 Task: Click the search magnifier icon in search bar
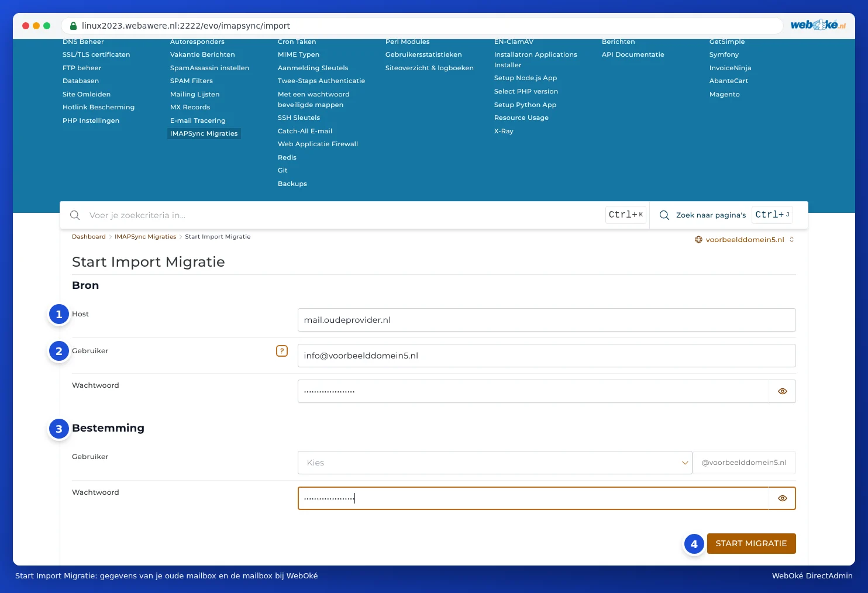[75, 215]
